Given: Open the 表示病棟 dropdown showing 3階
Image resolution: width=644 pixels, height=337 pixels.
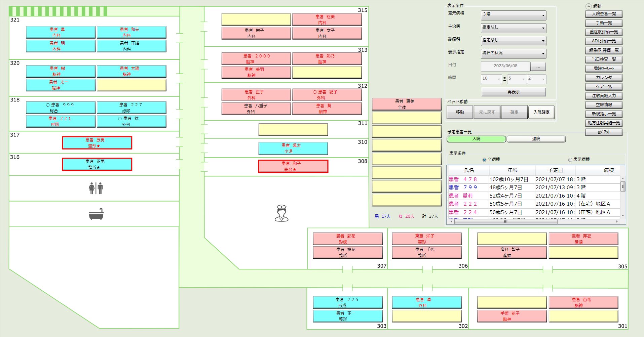Looking at the screenshot, I should 513,14.
